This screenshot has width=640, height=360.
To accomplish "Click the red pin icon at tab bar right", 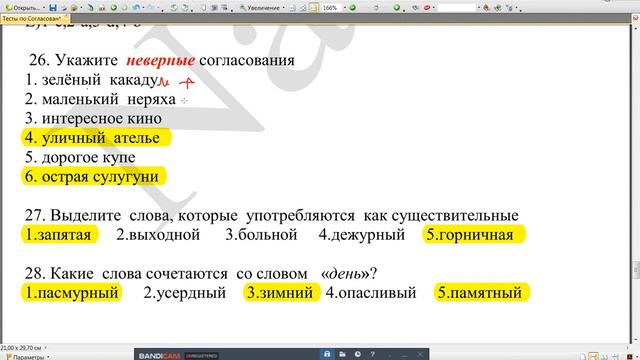I will pos(636,18).
